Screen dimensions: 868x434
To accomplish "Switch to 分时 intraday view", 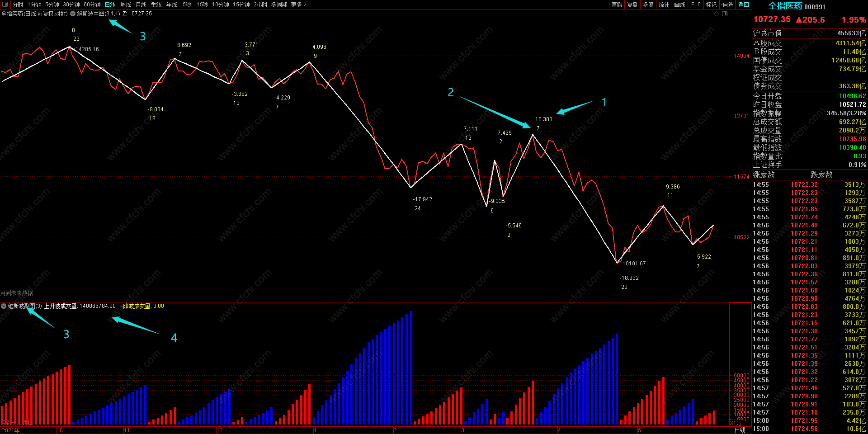I will point(18,5).
